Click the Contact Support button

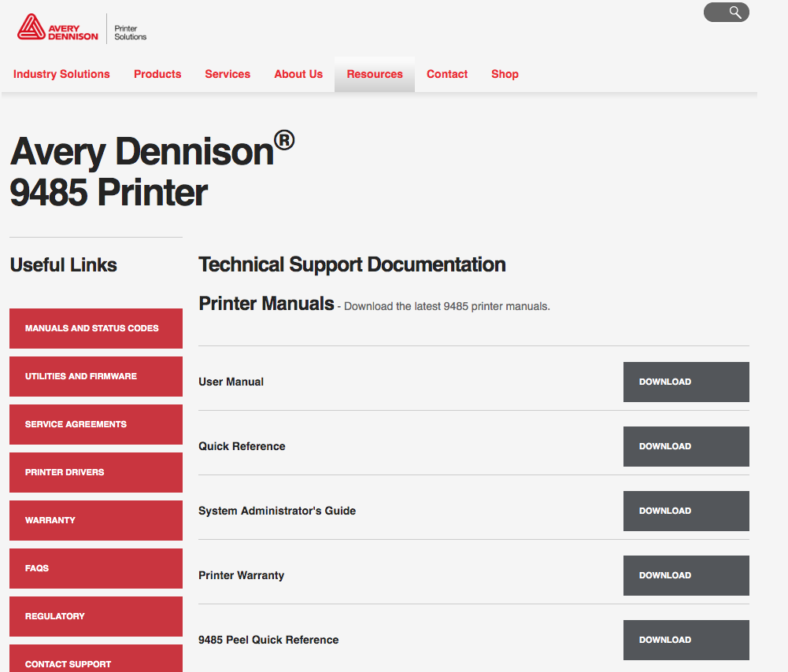point(96,659)
